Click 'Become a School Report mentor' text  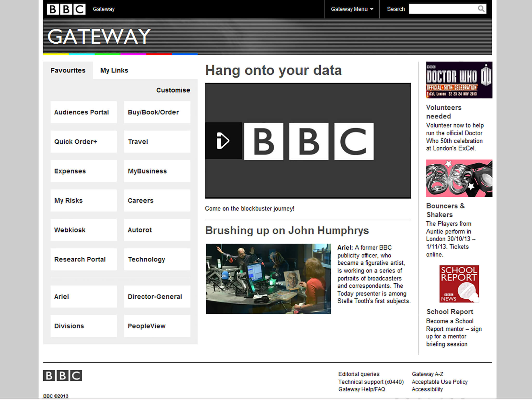coord(454,333)
